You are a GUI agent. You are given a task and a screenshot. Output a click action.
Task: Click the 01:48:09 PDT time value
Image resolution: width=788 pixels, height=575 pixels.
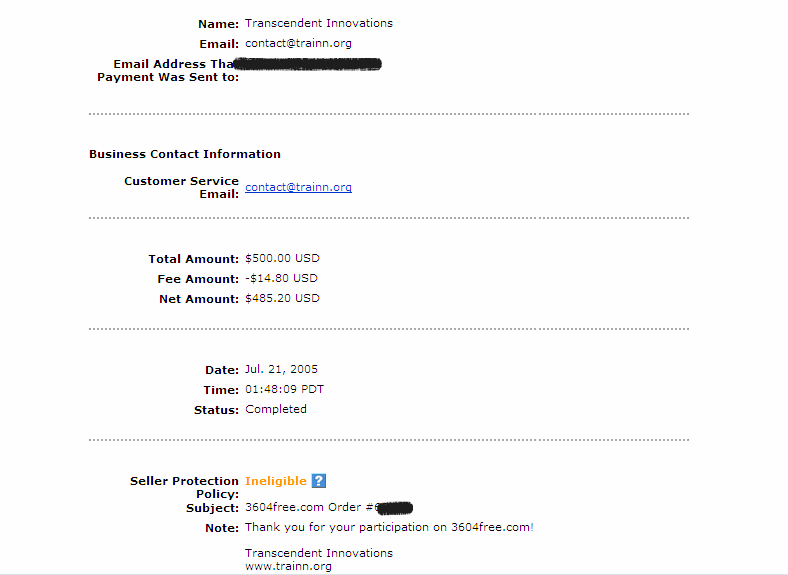(x=284, y=390)
